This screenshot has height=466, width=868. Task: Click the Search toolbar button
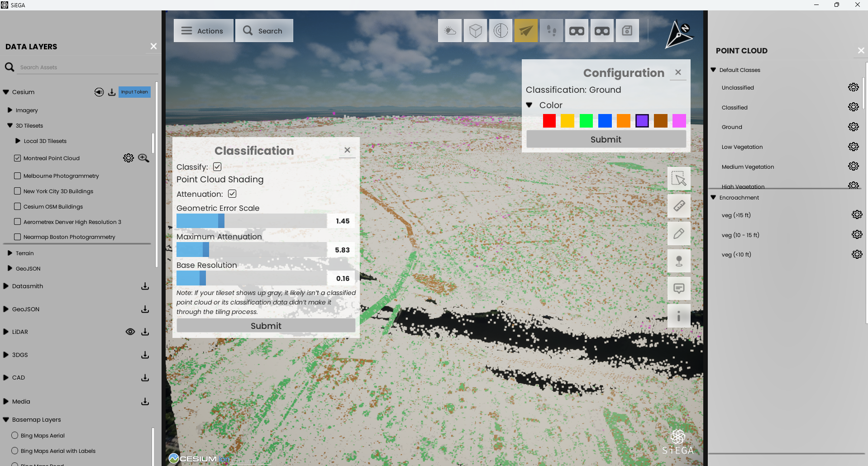tap(264, 31)
